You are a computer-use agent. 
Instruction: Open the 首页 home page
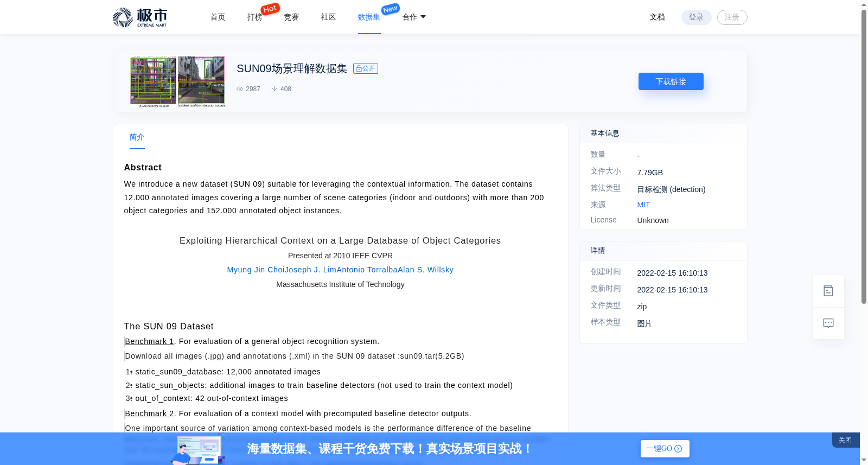pyautogui.click(x=218, y=17)
